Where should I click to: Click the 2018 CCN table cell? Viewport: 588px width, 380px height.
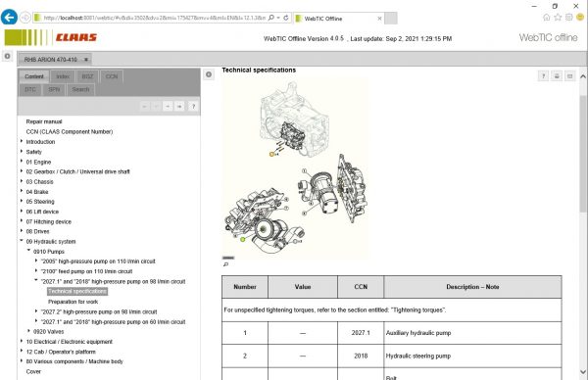click(361, 356)
